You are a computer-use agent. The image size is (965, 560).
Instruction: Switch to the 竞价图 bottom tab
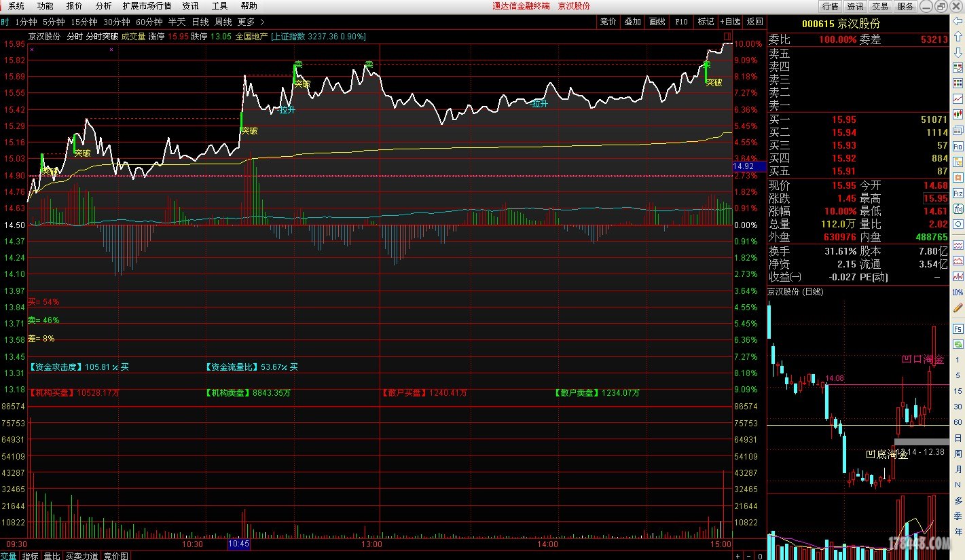point(115,555)
